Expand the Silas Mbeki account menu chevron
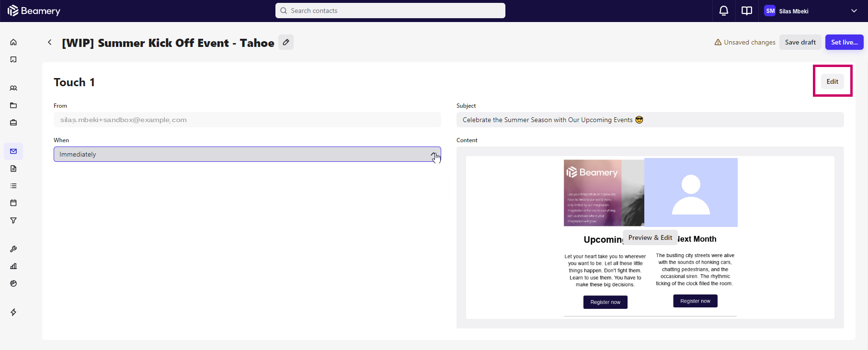 coord(854,11)
